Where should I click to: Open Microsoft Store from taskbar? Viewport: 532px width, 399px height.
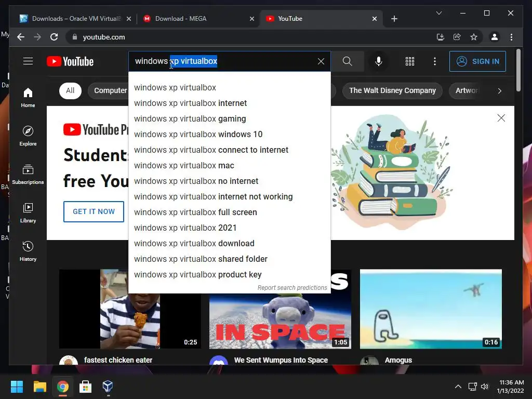[85, 387]
